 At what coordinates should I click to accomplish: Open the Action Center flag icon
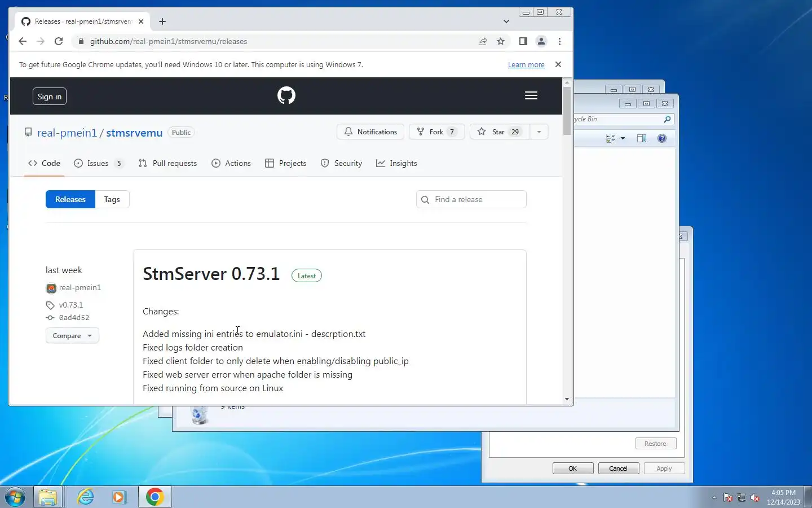[x=728, y=497]
